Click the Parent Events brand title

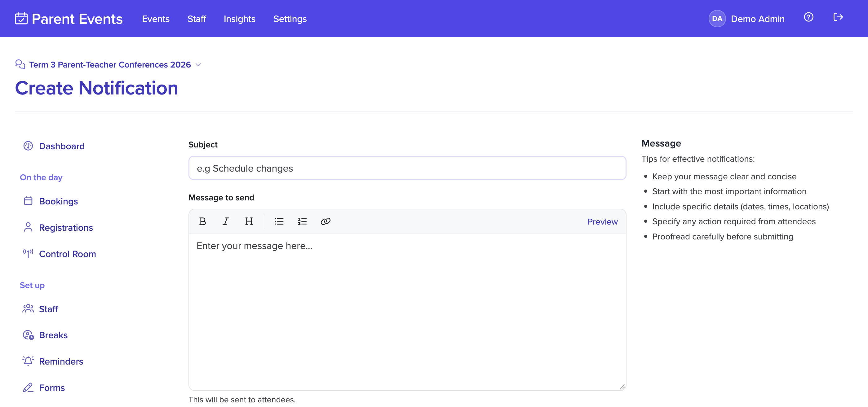77,19
